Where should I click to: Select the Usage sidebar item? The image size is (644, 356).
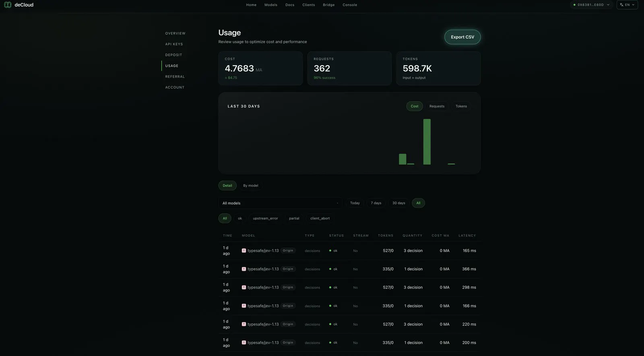[171, 66]
